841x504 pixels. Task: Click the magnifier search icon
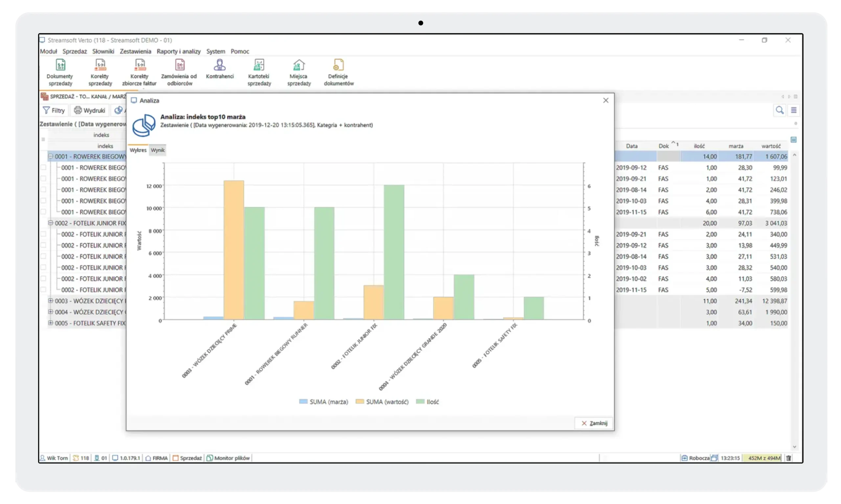780,110
